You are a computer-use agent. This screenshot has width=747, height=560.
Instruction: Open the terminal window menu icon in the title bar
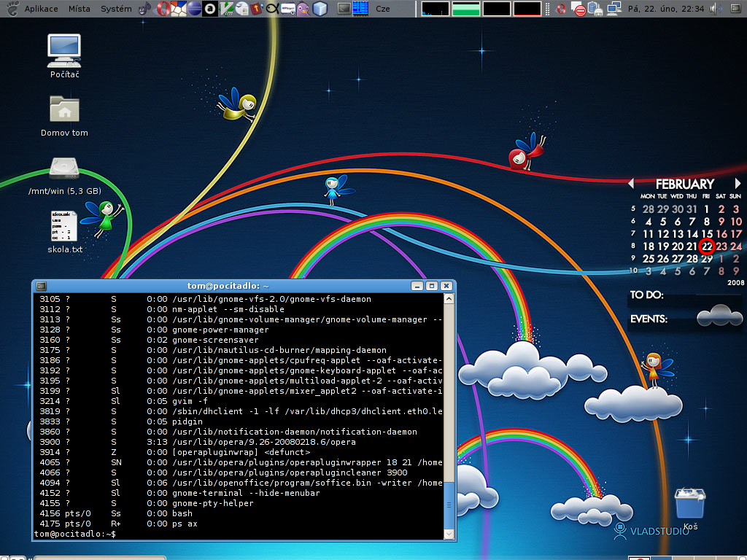(x=42, y=286)
